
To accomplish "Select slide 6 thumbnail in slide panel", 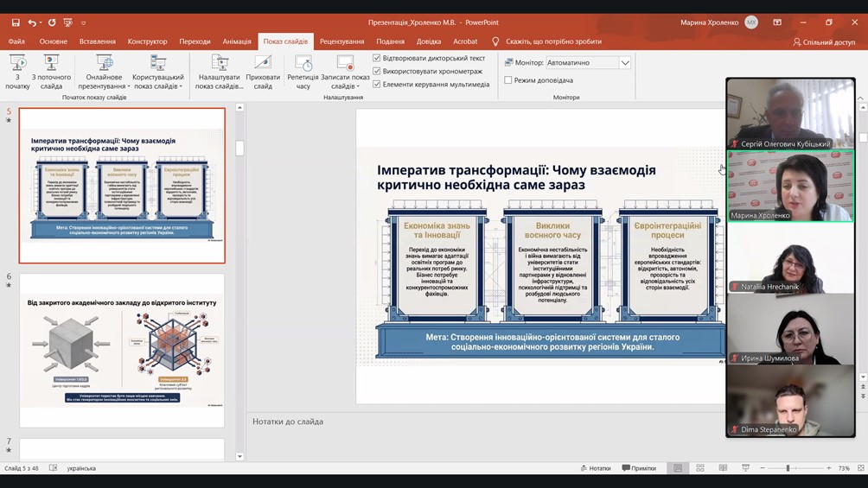I will [x=122, y=351].
